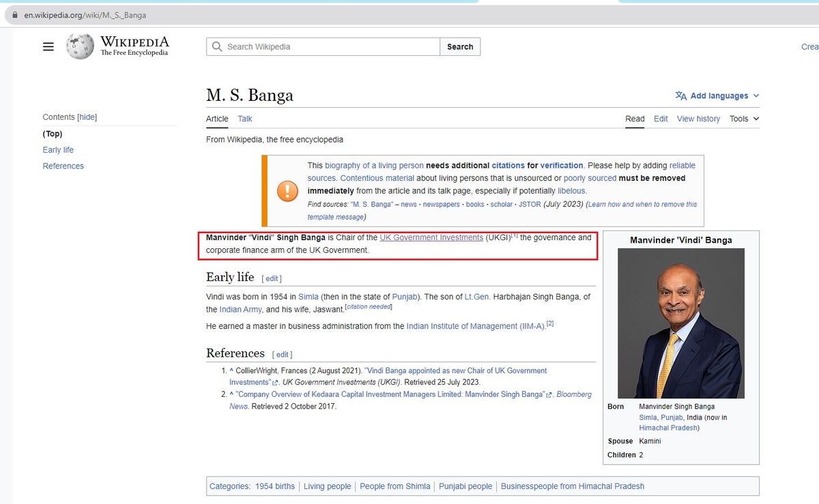Open the Punjabi people category
Image resolution: width=819 pixels, height=504 pixels.
(x=465, y=487)
